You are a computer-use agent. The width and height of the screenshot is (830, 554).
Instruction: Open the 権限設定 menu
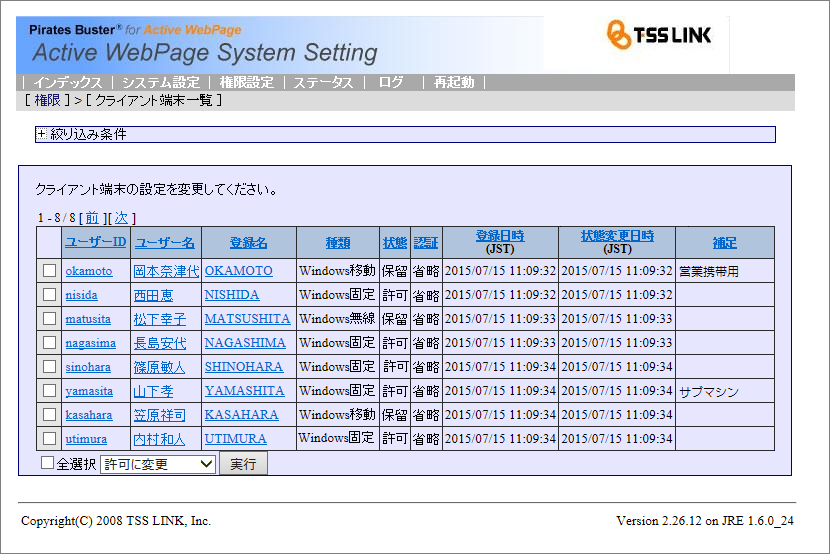[246, 83]
